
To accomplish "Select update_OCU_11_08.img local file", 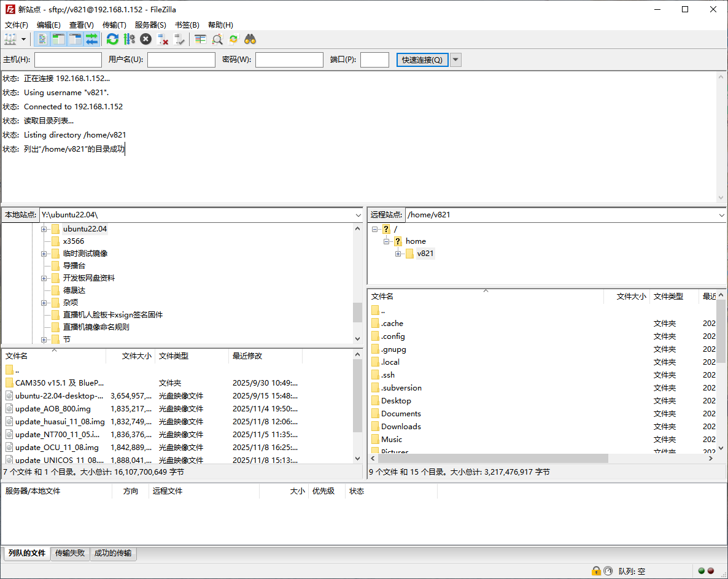I will click(x=56, y=448).
